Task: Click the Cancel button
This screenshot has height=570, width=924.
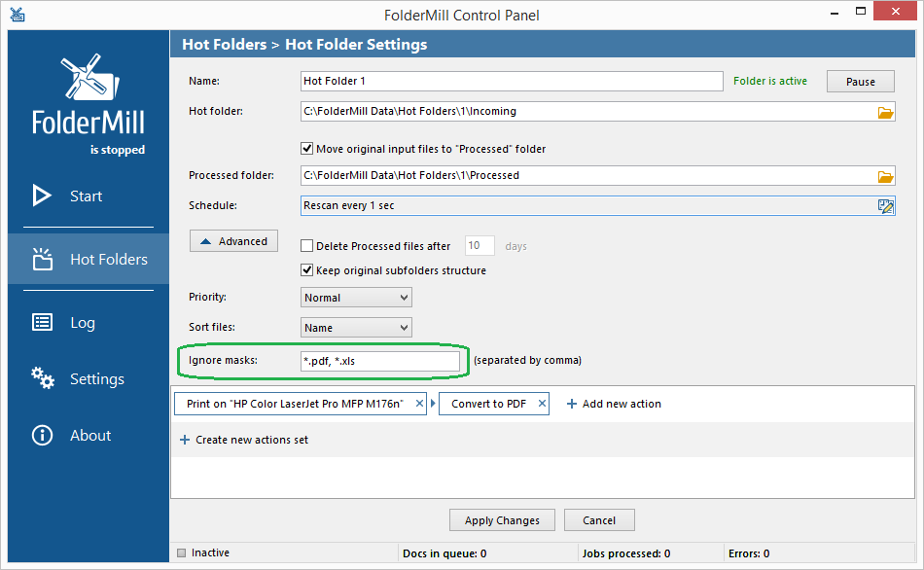Action: coord(599,520)
